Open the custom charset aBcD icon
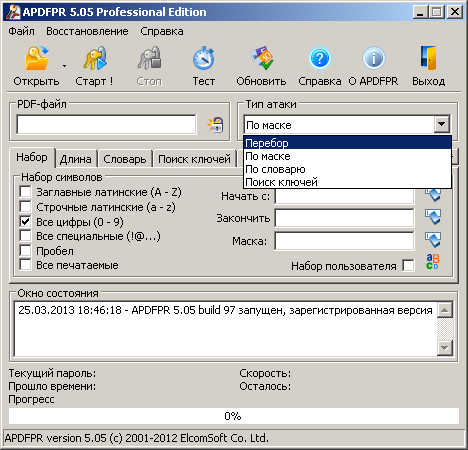Viewport: 468px width, 450px height. pos(433,262)
